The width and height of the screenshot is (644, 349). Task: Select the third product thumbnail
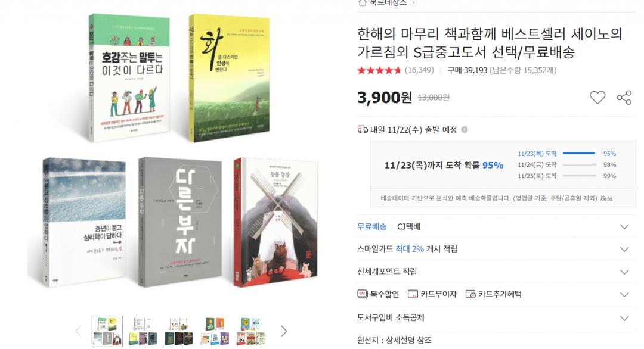click(x=179, y=331)
